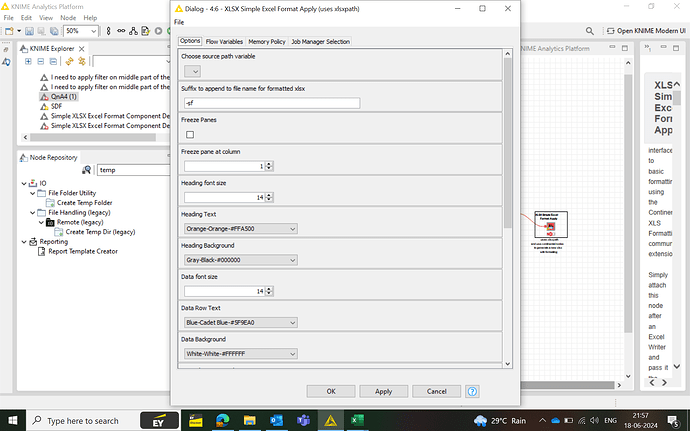Open Microsoft Edge from the taskbar
This screenshot has width=690, height=431.
pyautogui.click(x=223, y=420)
